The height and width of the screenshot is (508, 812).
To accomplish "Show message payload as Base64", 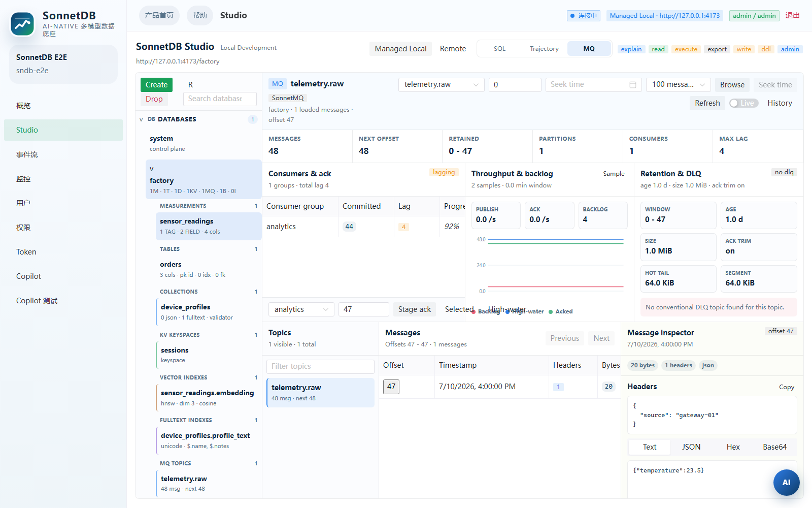I will (774, 447).
